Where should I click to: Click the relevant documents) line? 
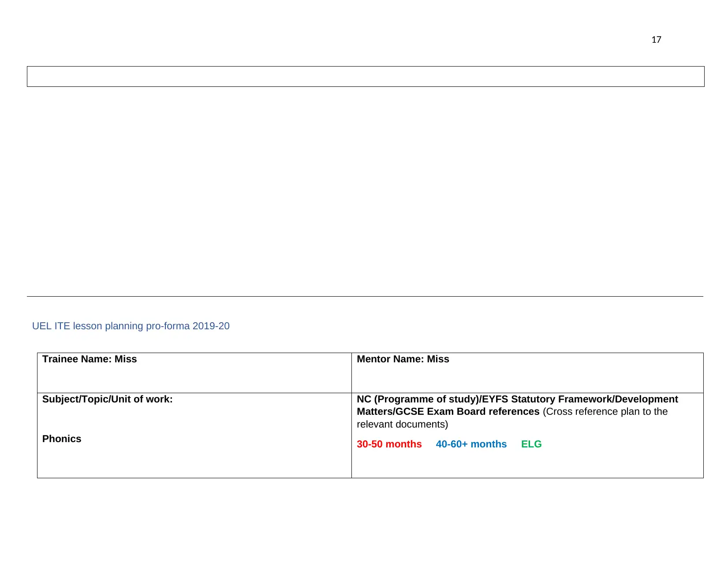[402, 424]
